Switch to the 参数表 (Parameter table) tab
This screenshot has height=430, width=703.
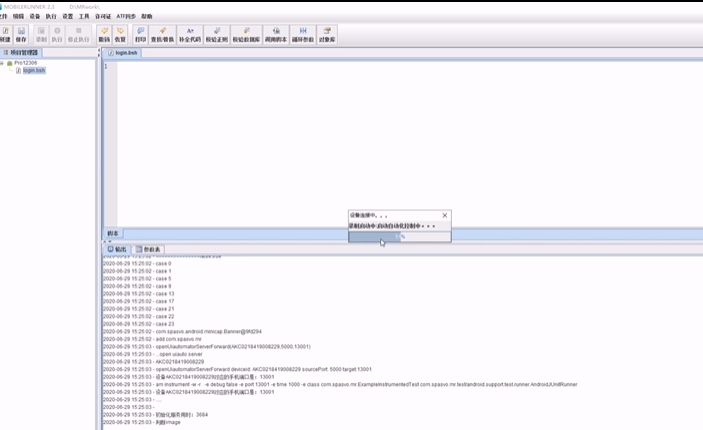[x=151, y=248]
